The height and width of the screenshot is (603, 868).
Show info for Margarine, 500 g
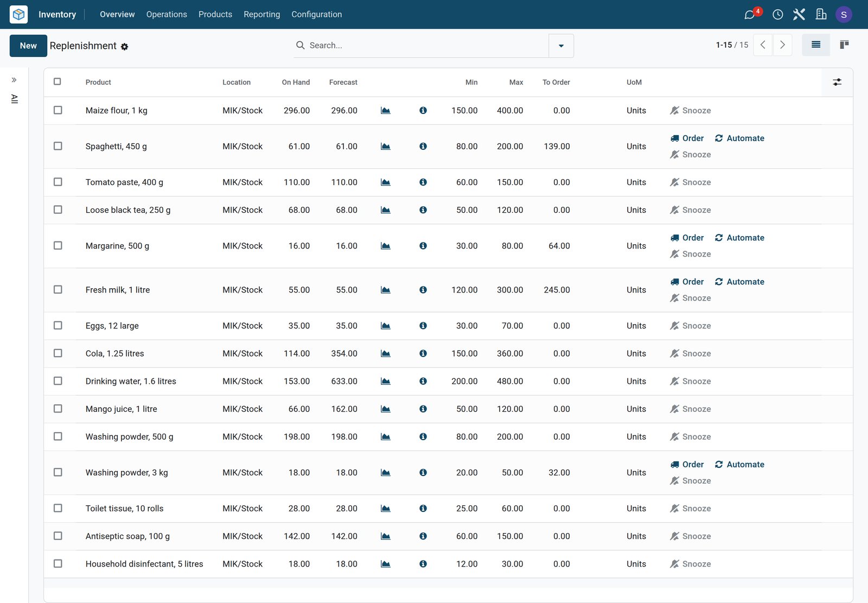coord(423,246)
